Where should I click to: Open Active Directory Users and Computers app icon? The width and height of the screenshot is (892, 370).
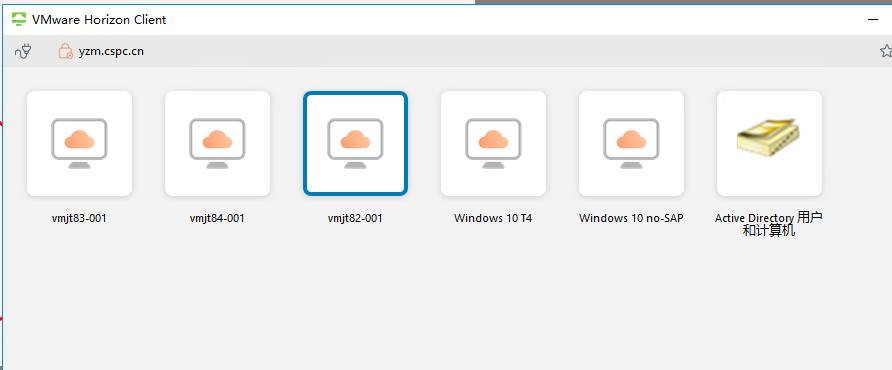pyautogui.click(x=769, y=143)
